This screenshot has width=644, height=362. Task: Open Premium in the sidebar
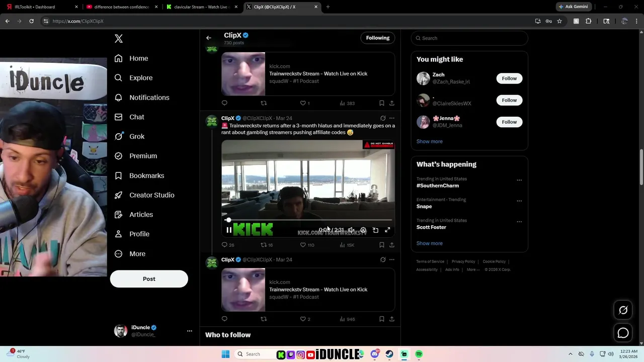tap(136, 156)
